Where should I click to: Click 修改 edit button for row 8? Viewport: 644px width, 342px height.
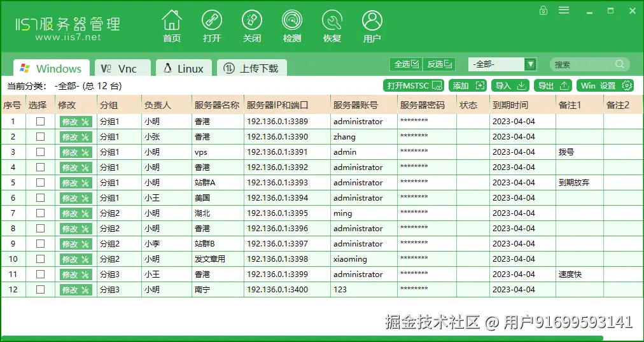pyautogui.click(x=76, y=229)
